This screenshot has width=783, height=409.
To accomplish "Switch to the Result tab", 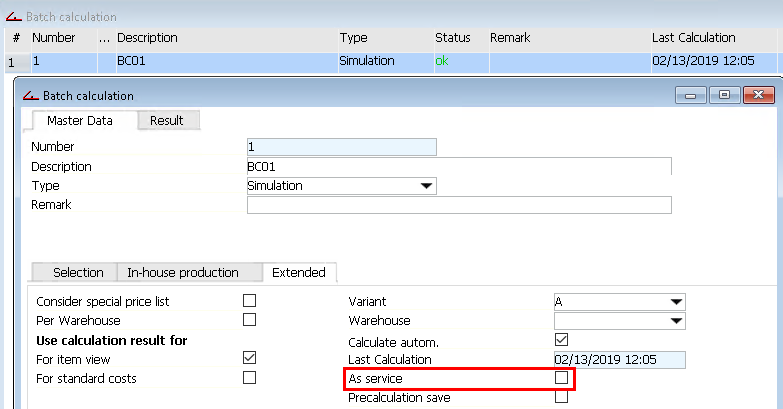I will pos(168,120).
